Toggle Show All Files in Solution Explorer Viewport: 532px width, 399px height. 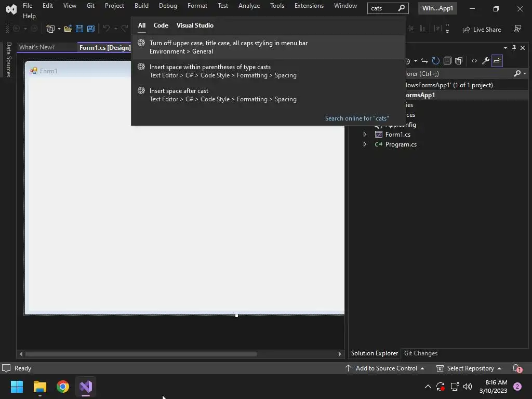coord(459,61)
